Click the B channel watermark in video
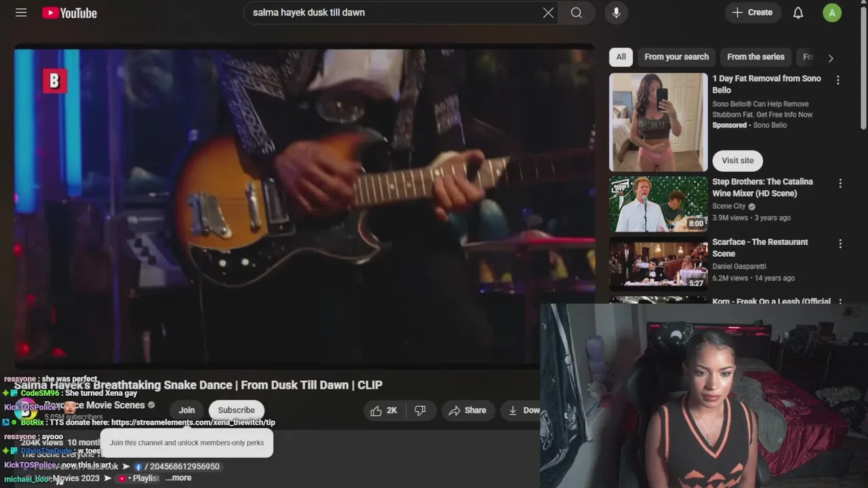The image size is (868, 488). [54, 81]
